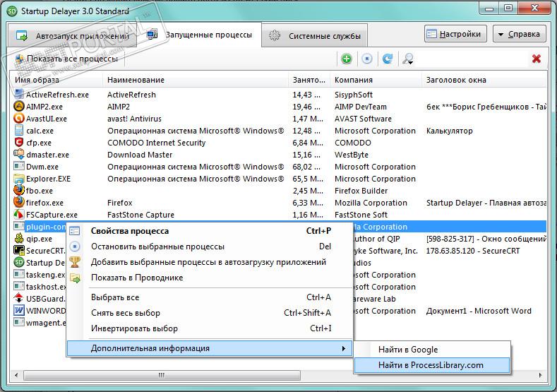Choose Показать в Проводнике menu item
The width and height of the screenshot is (557, 392).
[x=210, y=278]
